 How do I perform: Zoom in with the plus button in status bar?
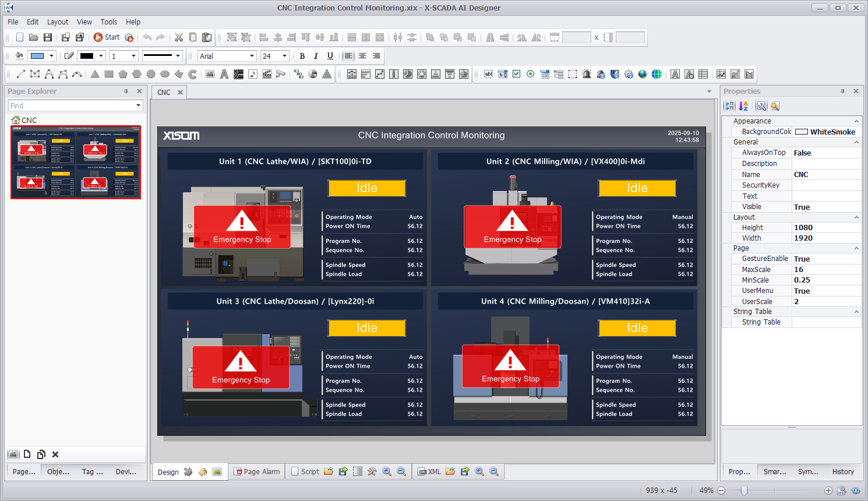(828, 491)
